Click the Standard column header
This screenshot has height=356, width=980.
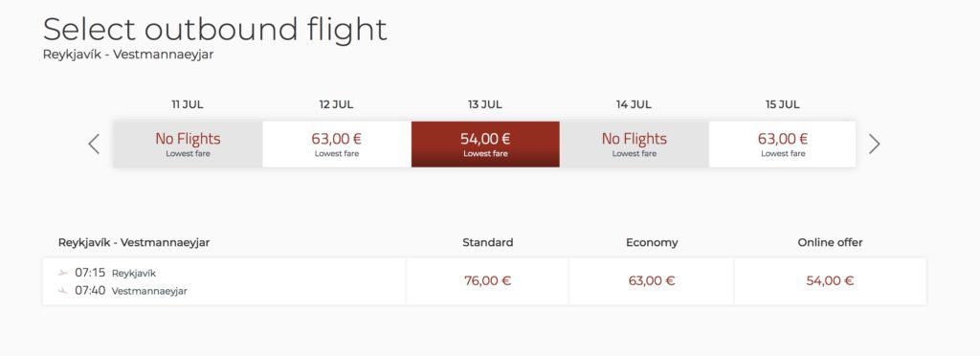pyautogui.click(x=487, y=242)
